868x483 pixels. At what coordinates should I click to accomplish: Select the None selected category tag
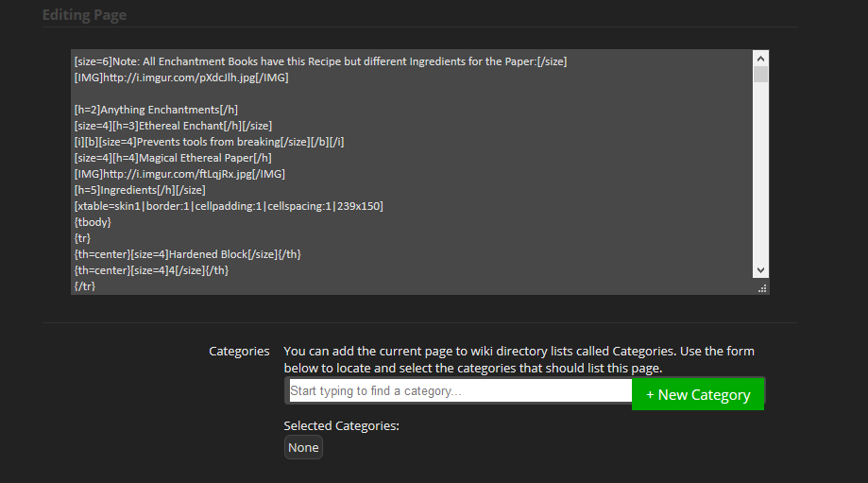tap(303, 447)
